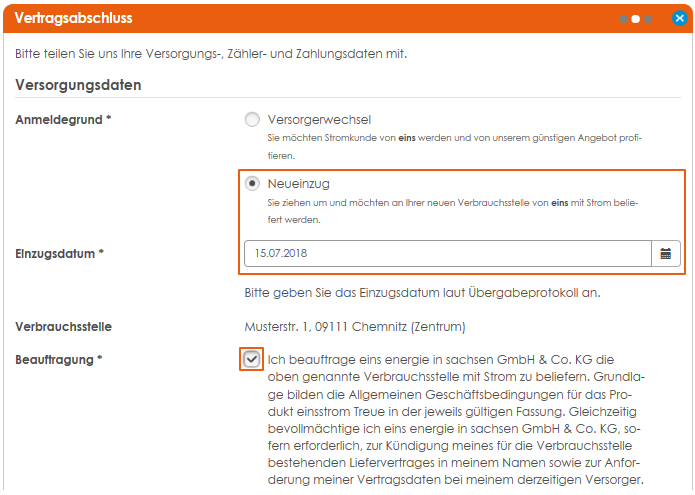Click the Einzugsdatum field label
This screenshot has width=695, height=495.
coord(59,254)
